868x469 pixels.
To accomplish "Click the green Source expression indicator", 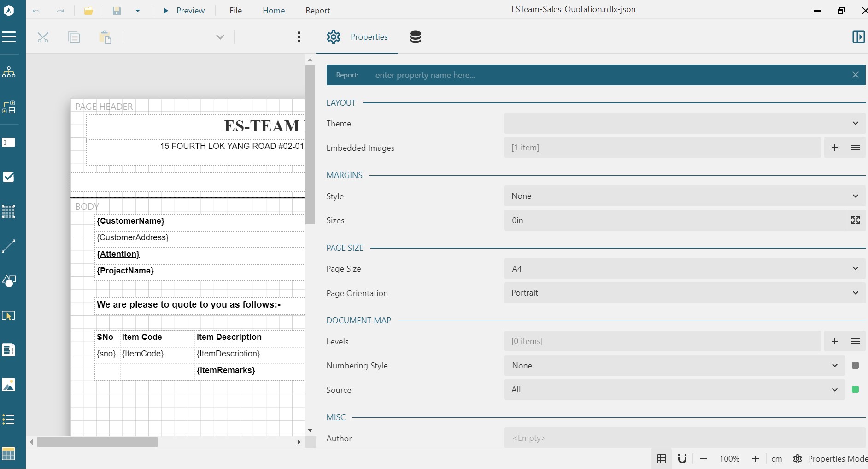I will click(x=856, y=390).
